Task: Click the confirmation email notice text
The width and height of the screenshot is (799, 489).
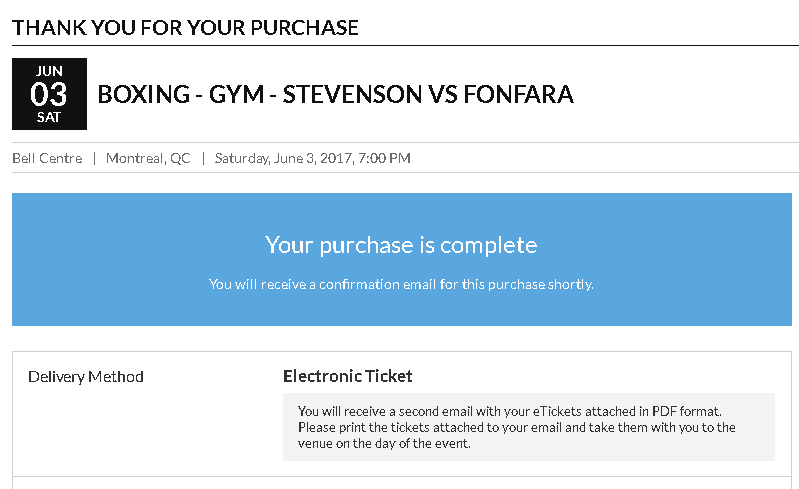Action: 400,284
